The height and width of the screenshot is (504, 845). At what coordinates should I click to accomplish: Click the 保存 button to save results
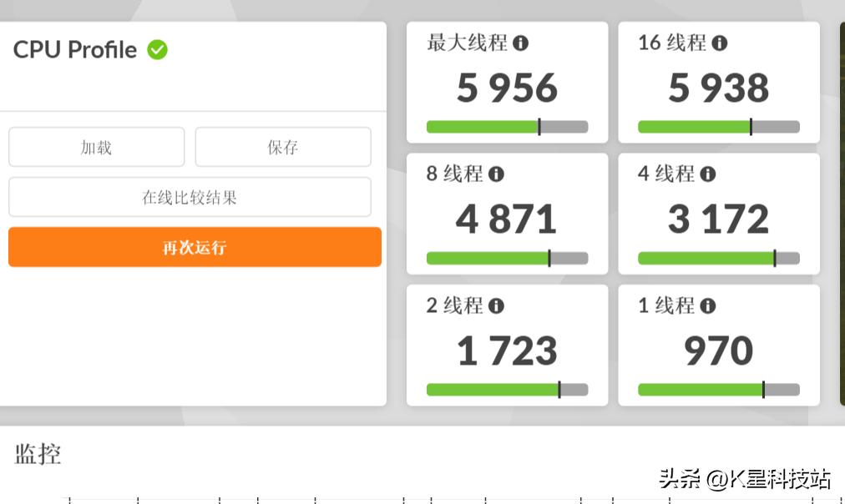[282, 147]
